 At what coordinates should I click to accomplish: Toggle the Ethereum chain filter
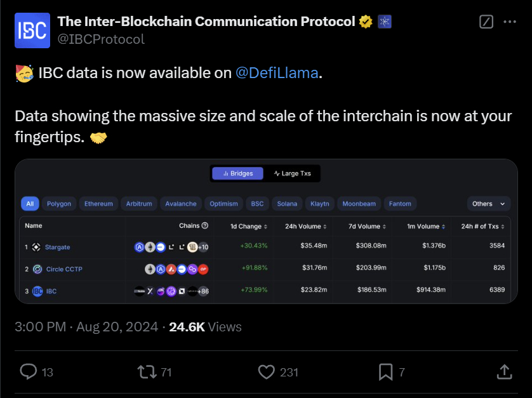(x=98, y=204)
